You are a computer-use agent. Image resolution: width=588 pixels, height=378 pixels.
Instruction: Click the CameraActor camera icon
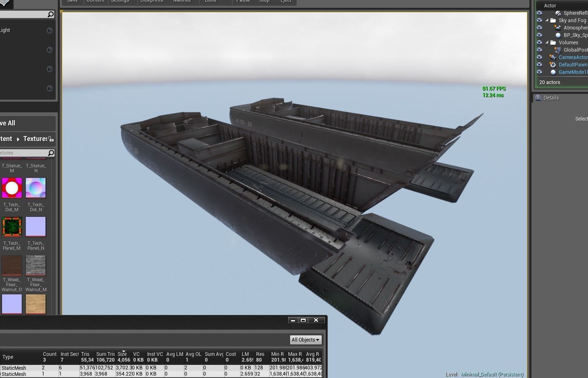(x=553, y=57)
